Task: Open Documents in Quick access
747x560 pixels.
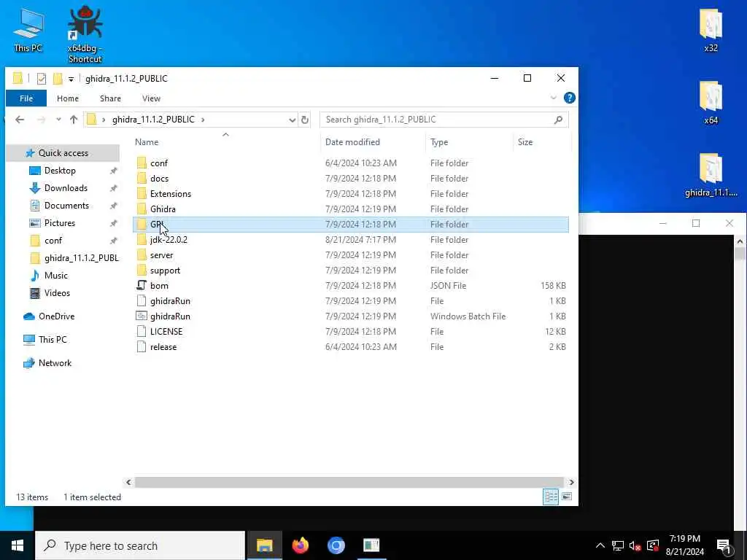Action: click(66, 206)
